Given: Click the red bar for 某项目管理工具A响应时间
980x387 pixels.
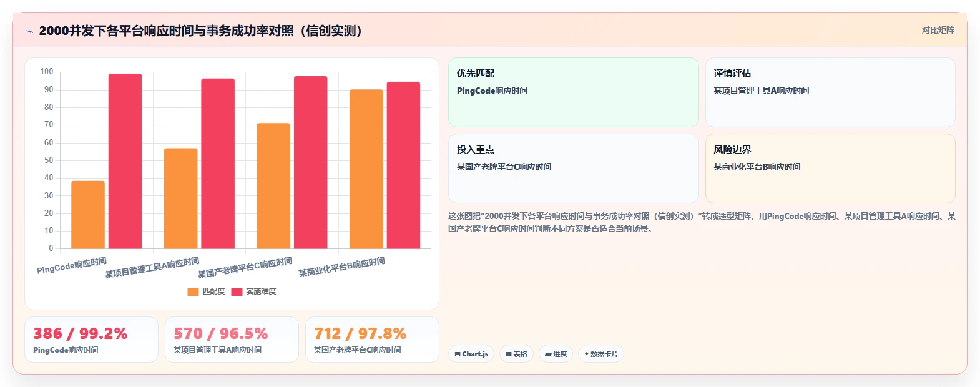Looking at the screenshot, I should click(218, 164).
